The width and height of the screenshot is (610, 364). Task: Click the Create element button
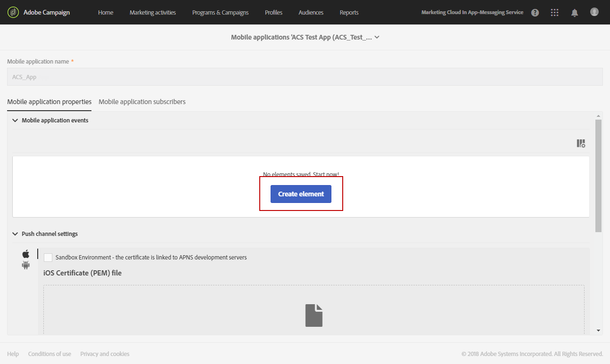301,194
